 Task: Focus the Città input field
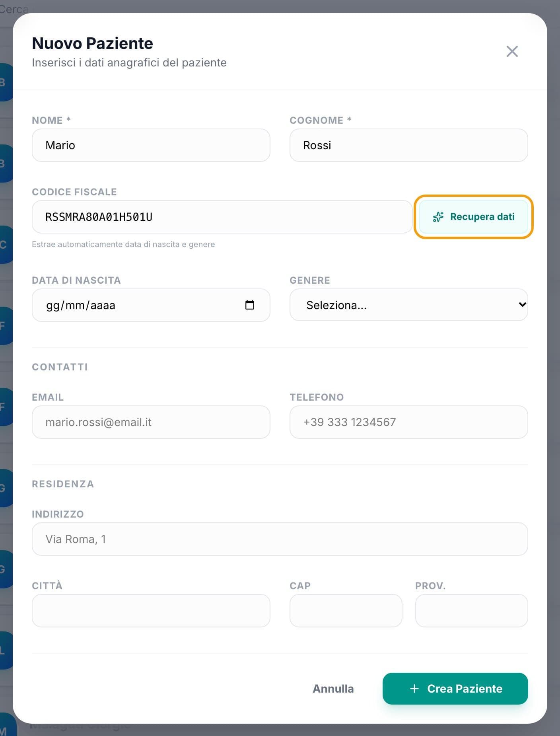tap(151, 611)
